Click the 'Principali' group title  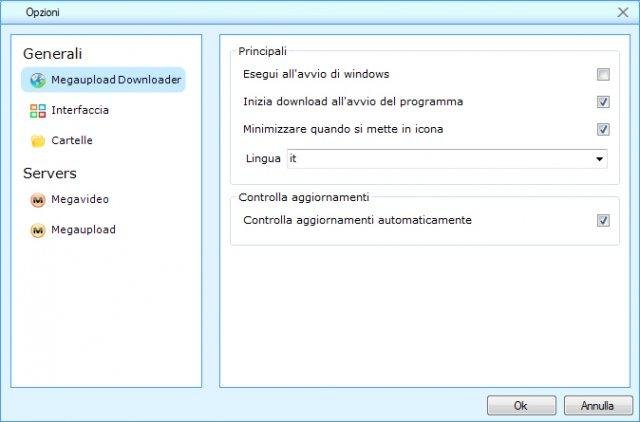tap(262, 51)
